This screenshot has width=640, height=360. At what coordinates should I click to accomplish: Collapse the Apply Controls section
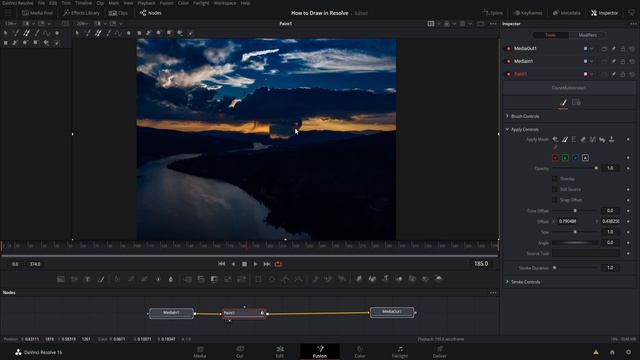(524, 129)
